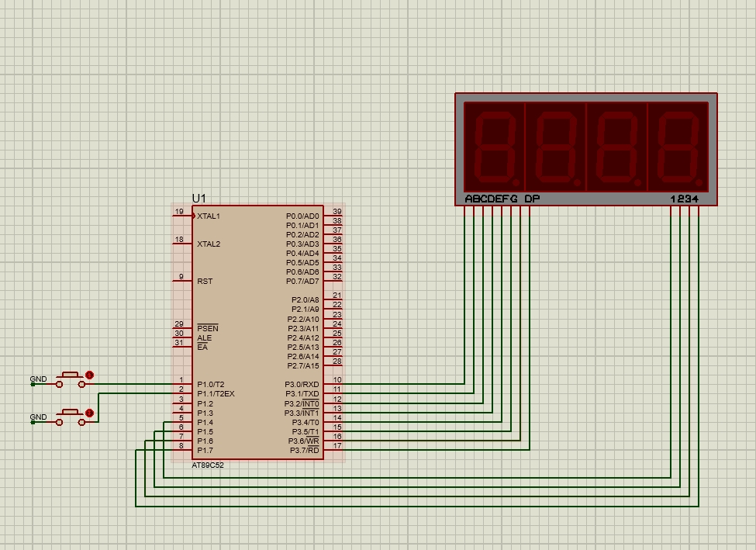Click the P0.3/AD3 pin label
This screenshot has height=550, width=756.
302,244
